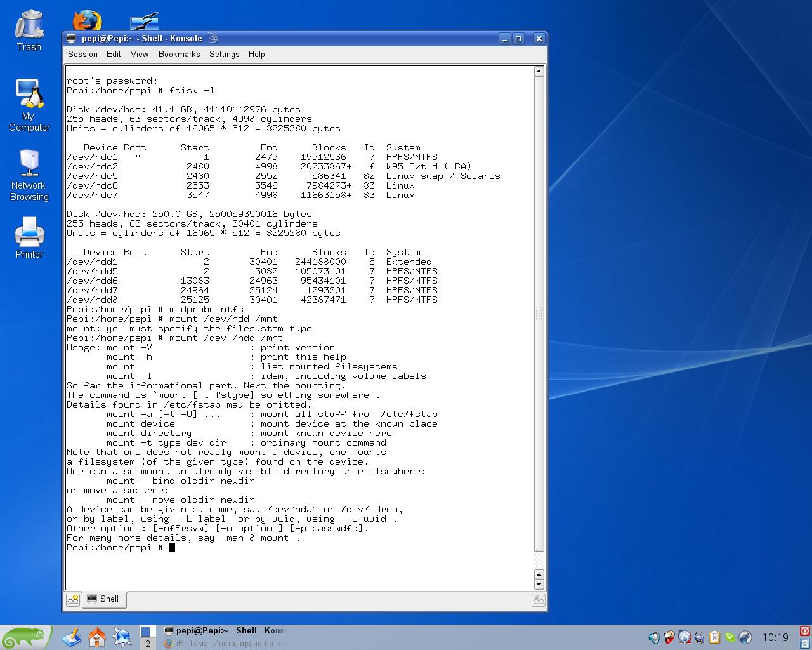Minimize the Konsole window
The image size is (812, 650).
coord(505,38)
